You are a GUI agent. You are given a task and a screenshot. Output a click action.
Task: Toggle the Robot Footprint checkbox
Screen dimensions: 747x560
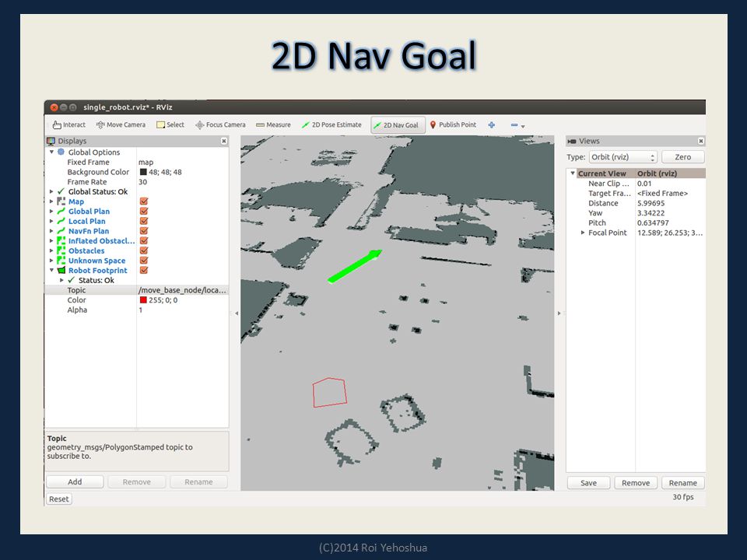144,271
